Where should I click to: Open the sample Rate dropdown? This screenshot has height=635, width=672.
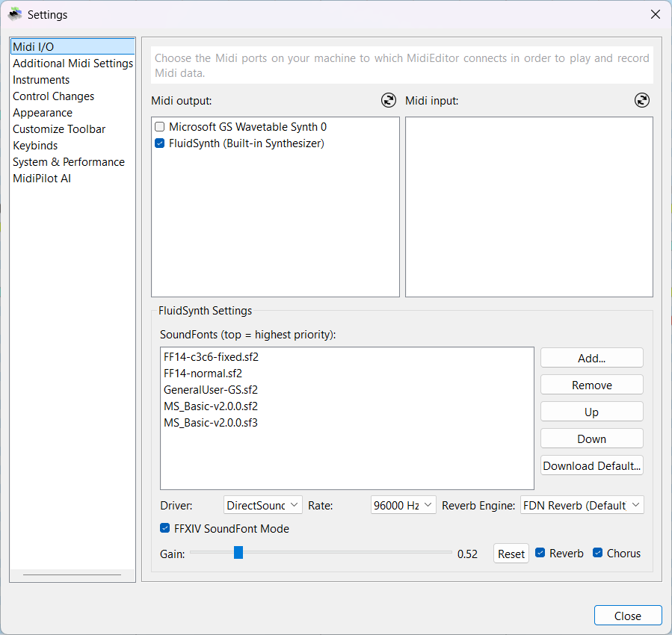[403, 504]
